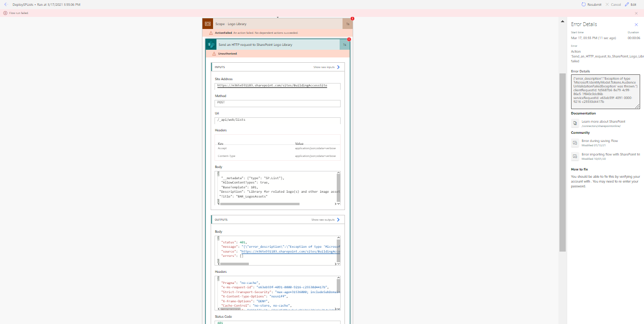Screen dimensions: 644x324
Task: Click the red error badge on the Scope card
Action: pos(352,19)
